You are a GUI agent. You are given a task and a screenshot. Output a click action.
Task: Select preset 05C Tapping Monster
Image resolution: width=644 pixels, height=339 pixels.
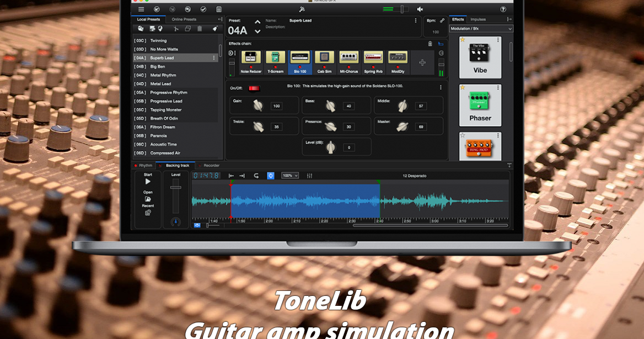pyautogui.click(x=175, y=110)
